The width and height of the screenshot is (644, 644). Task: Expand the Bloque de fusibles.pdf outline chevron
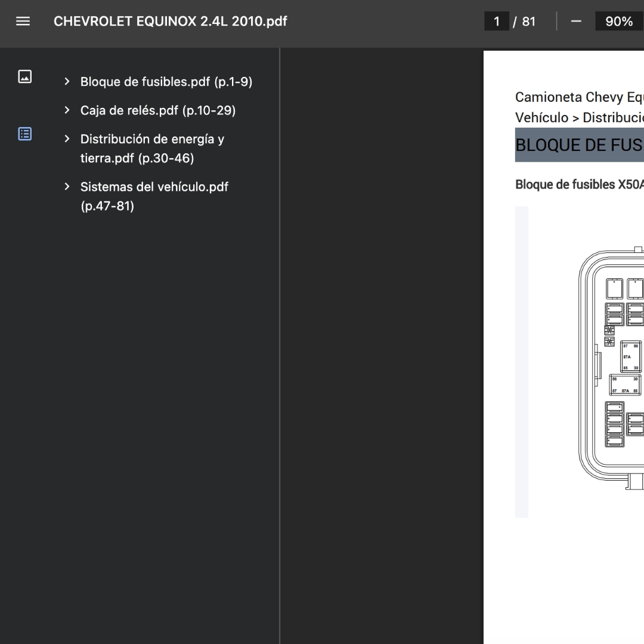67,82
